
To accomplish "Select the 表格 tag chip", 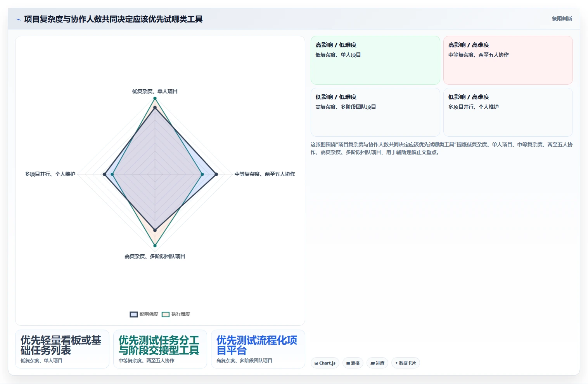I will point(353,363).
